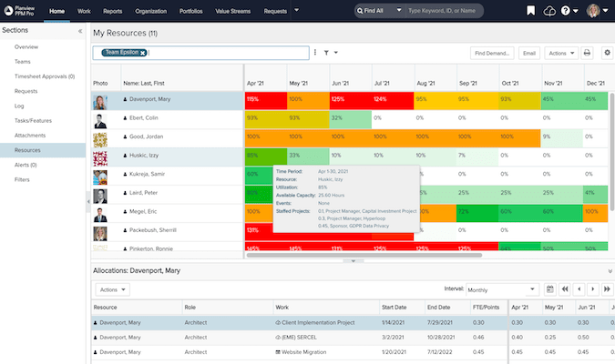
Task: Open the Interval Monthly dropdown
Action: 503,289
